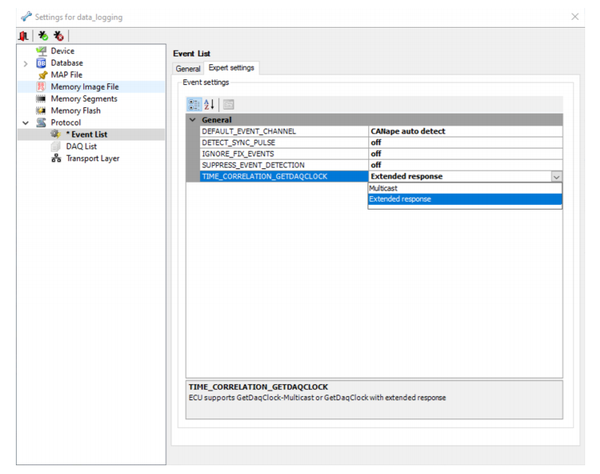Sort properties alphabetically with A-Z icon
The height and width of the screenshot is (474, 600).
pos(209,104)
